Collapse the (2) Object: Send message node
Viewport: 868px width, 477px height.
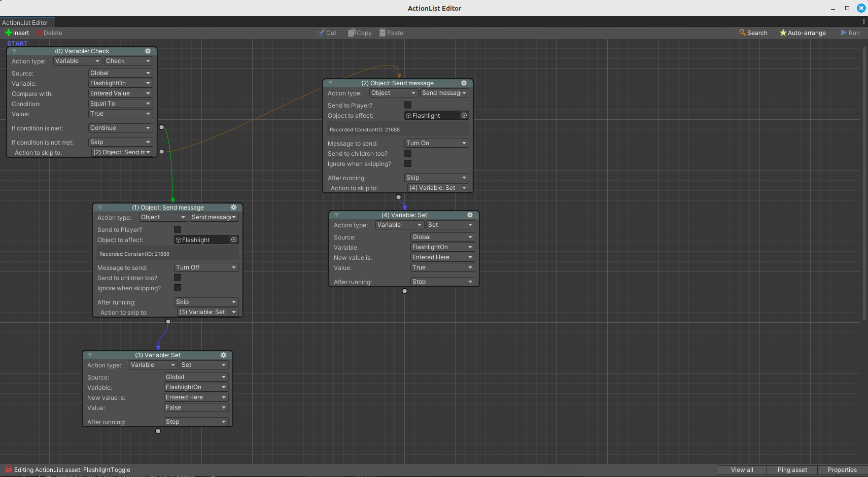click(x=330, y=83)
